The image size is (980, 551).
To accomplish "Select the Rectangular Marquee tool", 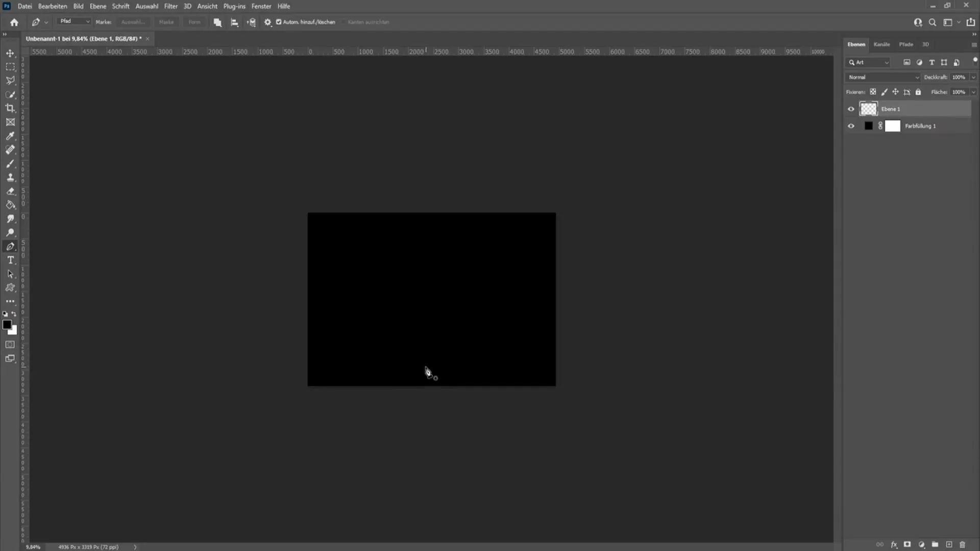I will (x=10, y=67).
